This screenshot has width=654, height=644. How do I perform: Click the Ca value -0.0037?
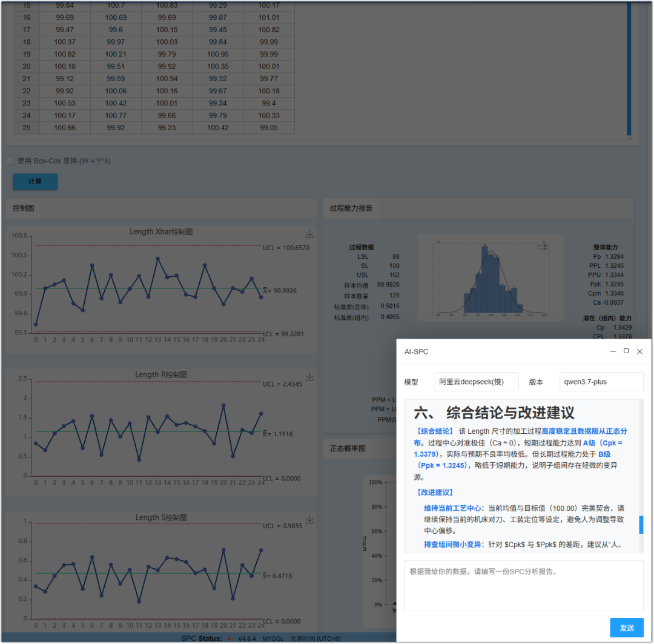(x=613, y=302)
